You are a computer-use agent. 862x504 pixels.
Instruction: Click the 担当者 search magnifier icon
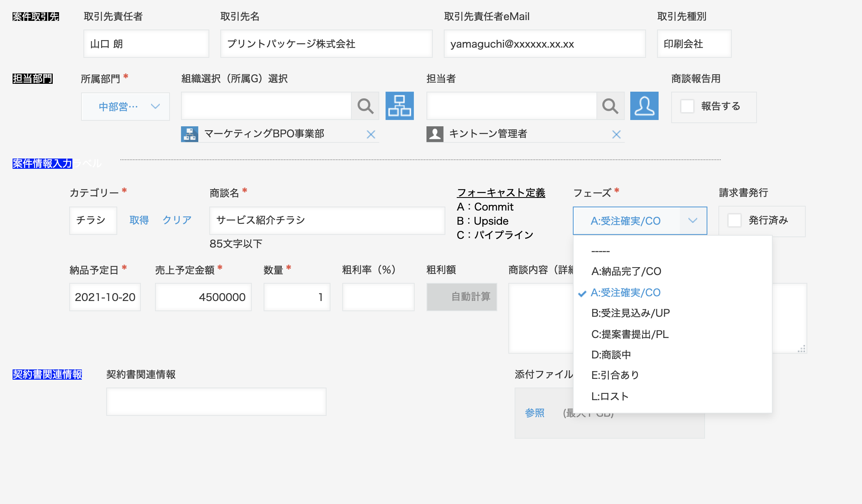(x=610, y=106)
